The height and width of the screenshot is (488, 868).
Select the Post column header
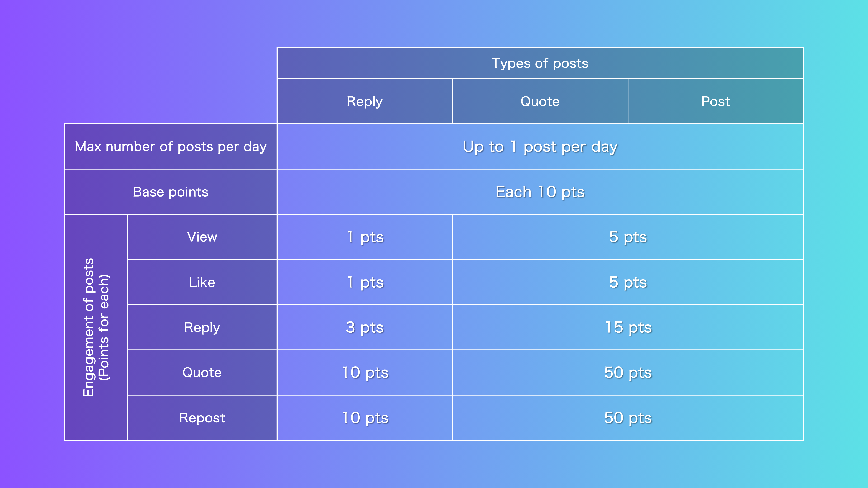(x=716, y=101)
